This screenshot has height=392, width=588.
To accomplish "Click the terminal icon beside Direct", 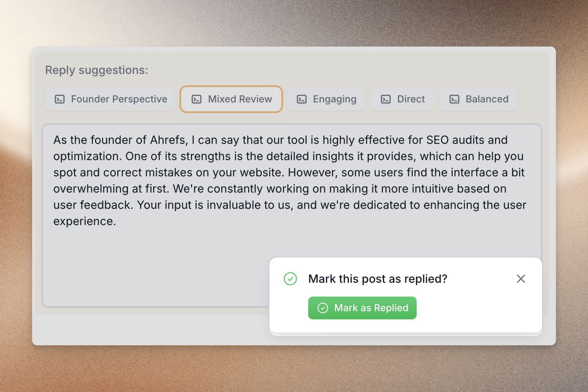I will 386,99.
